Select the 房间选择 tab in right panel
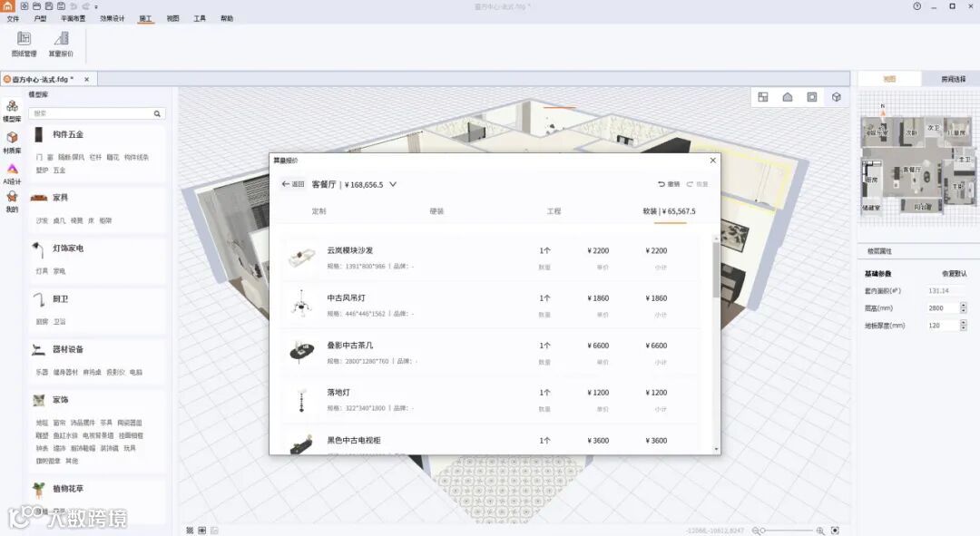 (953, 79)
